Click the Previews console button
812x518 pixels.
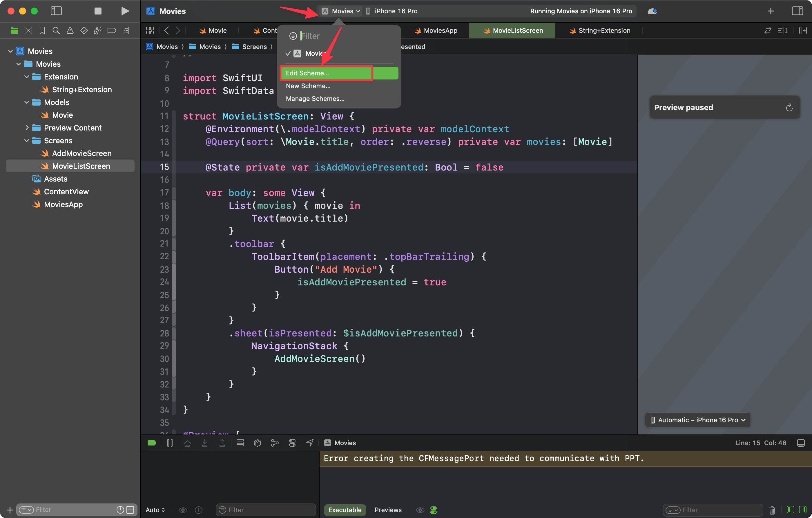pyautogui.click(x=388, y=510)
